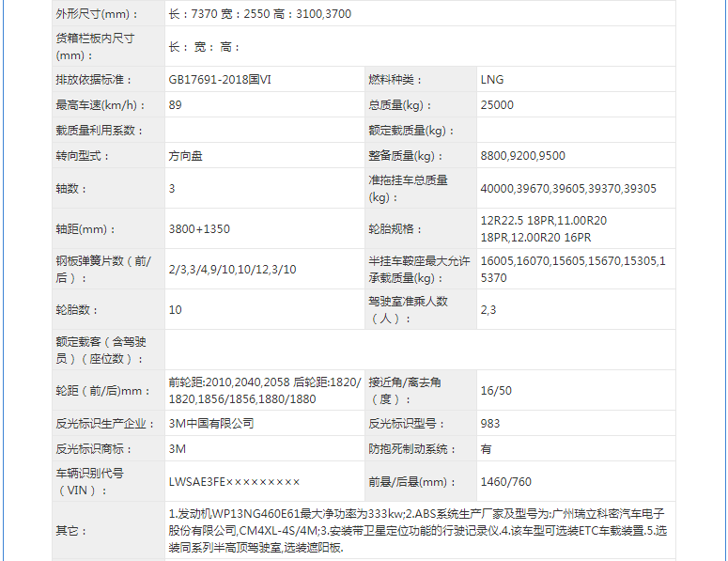Click the 轴距(mm) label
The height and width of the screenshot is (561, 728).
(85, 229)
